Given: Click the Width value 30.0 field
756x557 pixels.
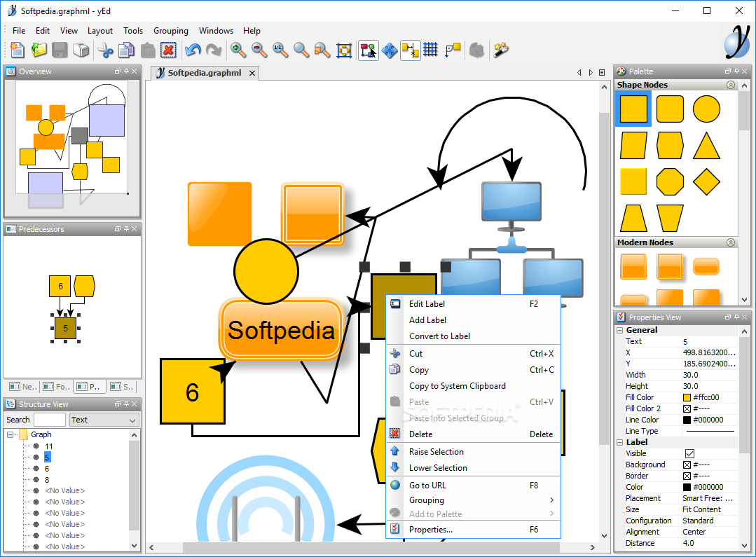Looking at the screenshot, I should tap(710, 376).
